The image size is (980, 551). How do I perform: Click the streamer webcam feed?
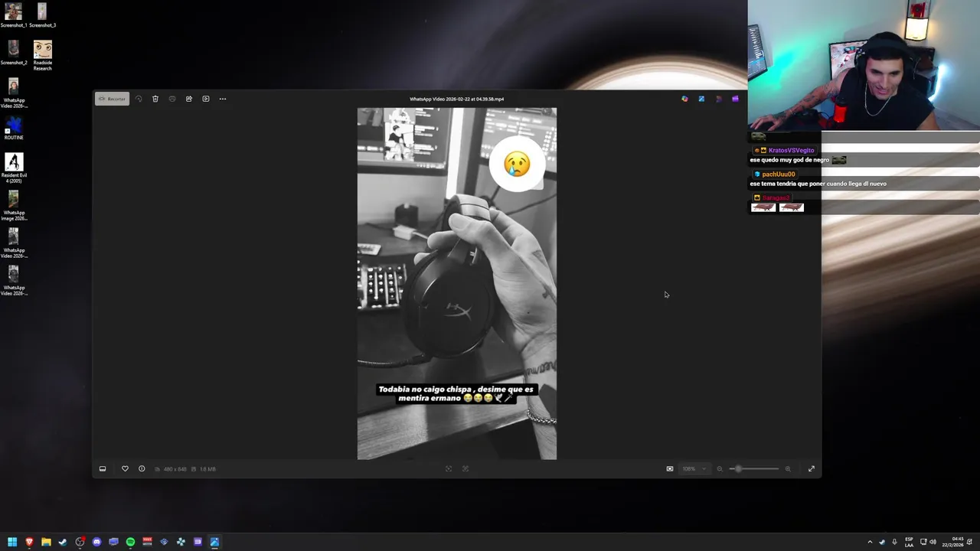pyautogui.click(x=864, y=66)
